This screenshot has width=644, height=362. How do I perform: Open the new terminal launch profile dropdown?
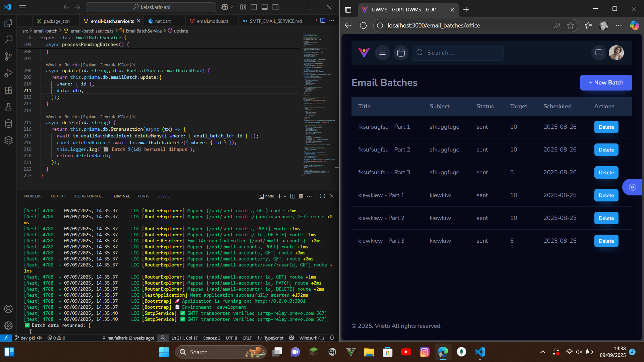coord(285,196)
